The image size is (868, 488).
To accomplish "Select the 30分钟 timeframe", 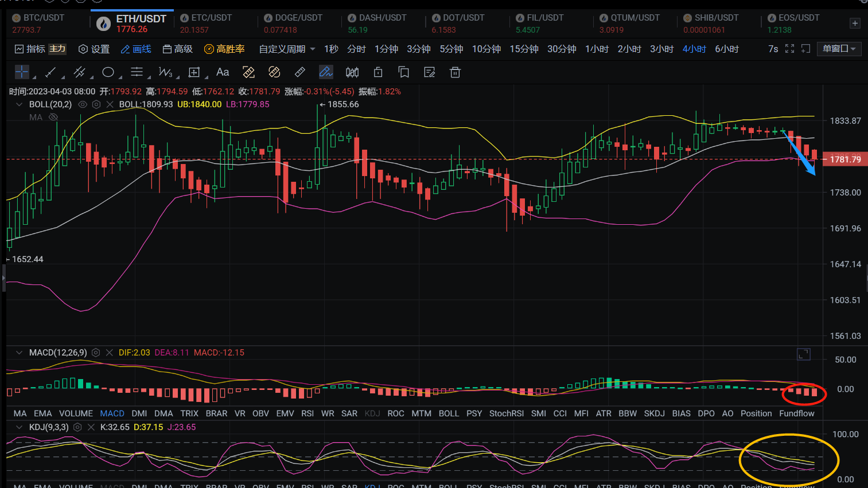I will 562,49.
